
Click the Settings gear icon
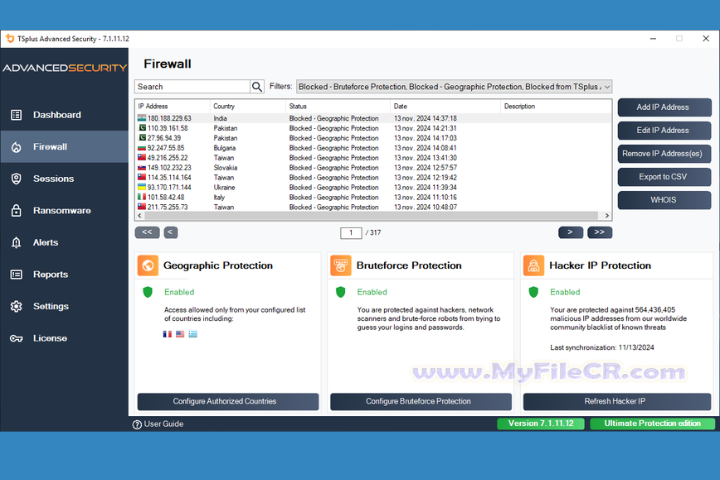tap(16, 306)
